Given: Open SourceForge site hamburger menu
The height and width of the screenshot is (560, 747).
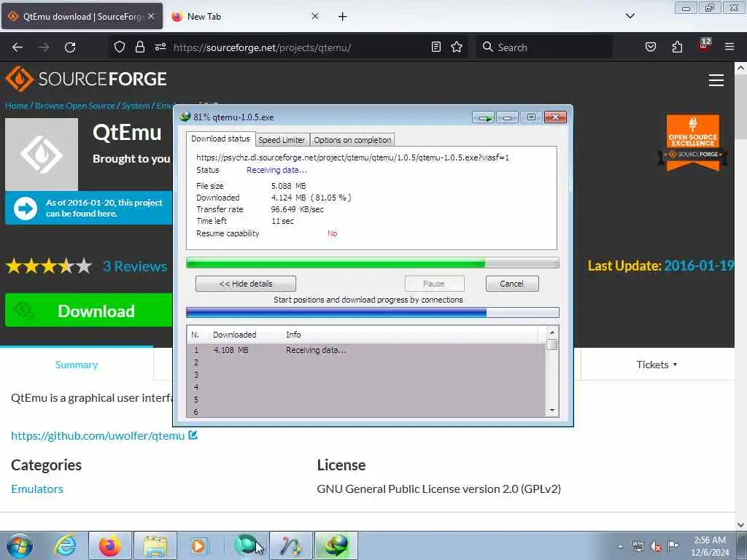Looking at the screenshot, I should [716, 80].
